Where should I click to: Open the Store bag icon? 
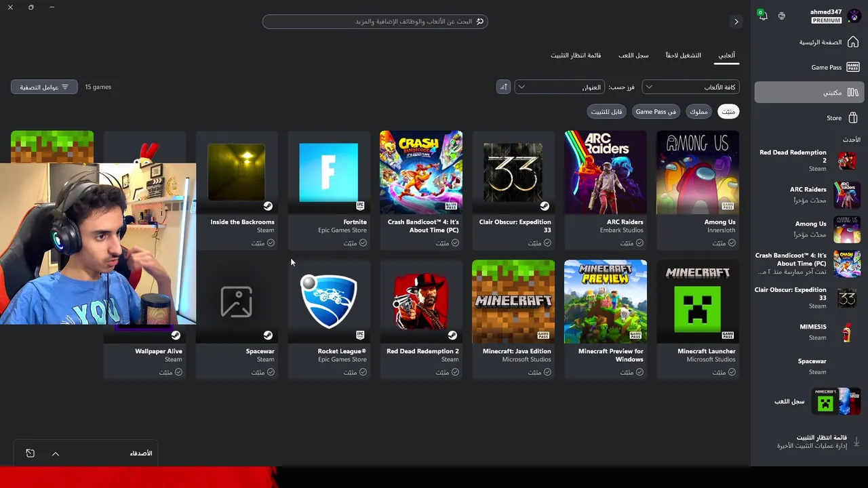coord(853,118)
